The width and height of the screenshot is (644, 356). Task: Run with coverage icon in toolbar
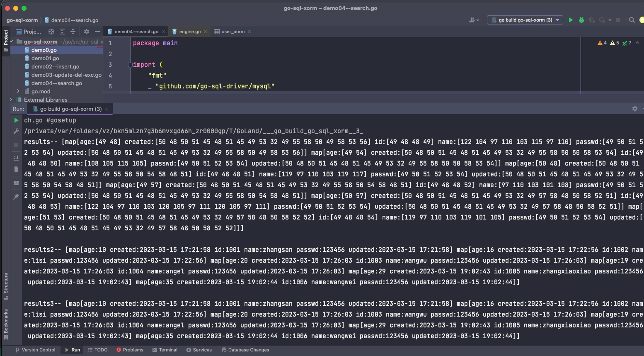click(x=592, y=20)
